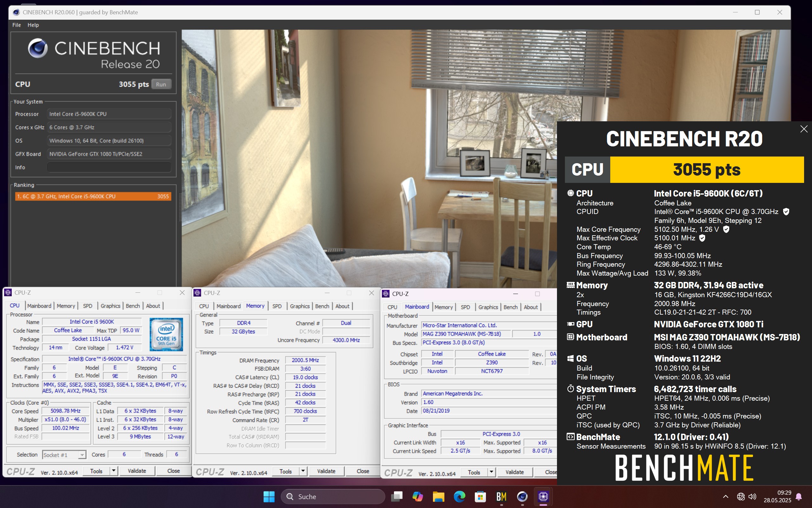Show hidden system tray icons
812x508 pixels.
[725, 497]
